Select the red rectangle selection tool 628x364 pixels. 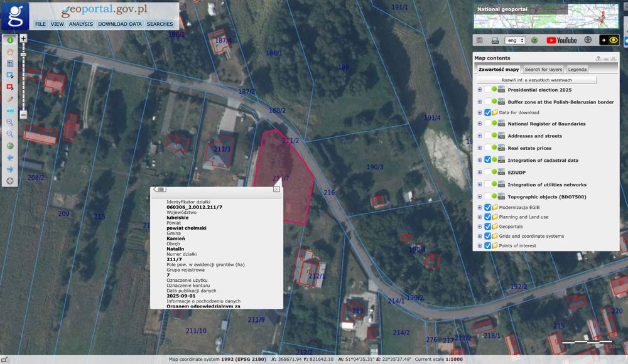[10, 87]
